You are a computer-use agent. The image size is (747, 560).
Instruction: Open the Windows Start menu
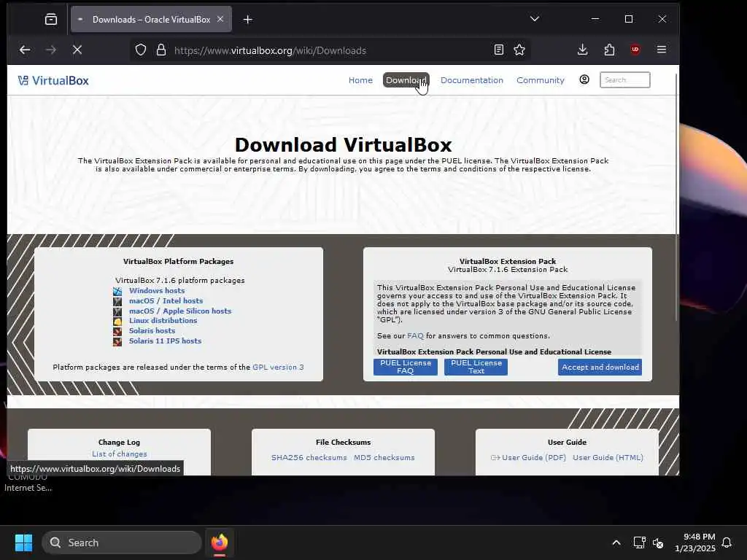tap(23, 542)
